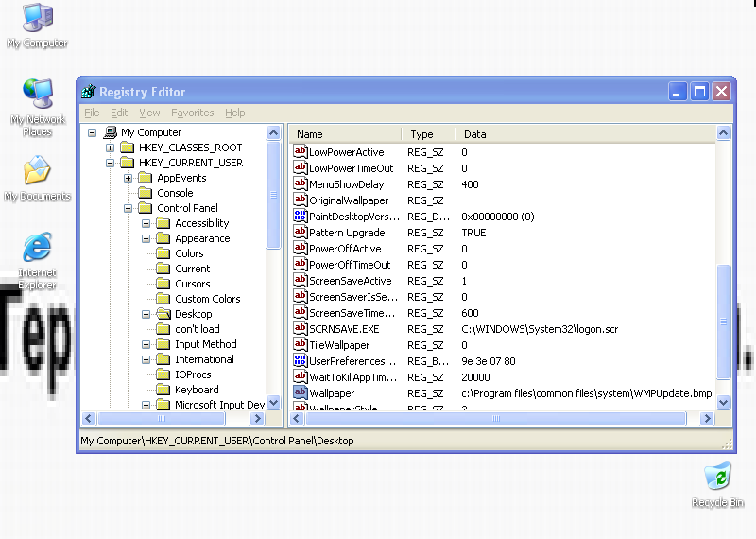Select the ScreenSaveTimeOut value row
The height and width of the screenshot is (539, 756).
pyautogui.click(x=503, y=313)
